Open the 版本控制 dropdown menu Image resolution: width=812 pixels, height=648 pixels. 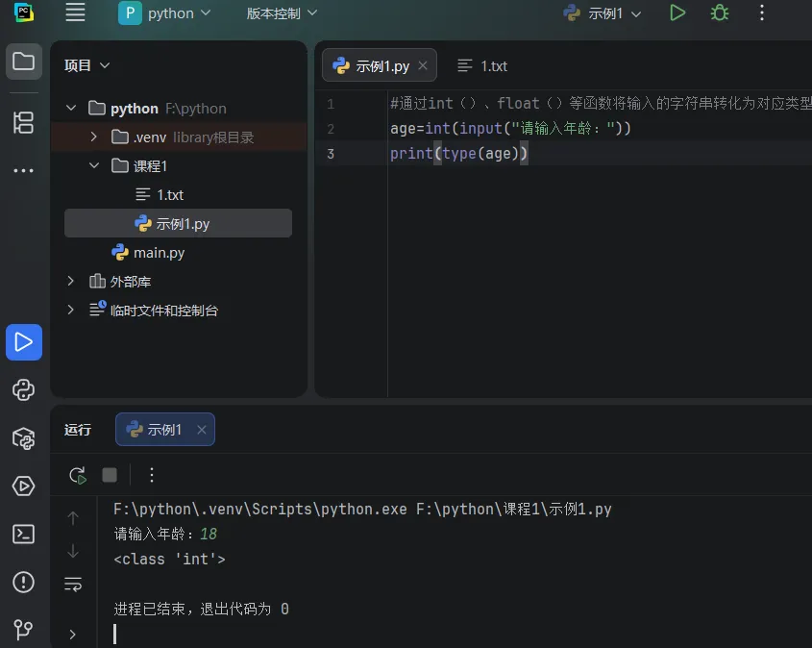coord(282,12)
